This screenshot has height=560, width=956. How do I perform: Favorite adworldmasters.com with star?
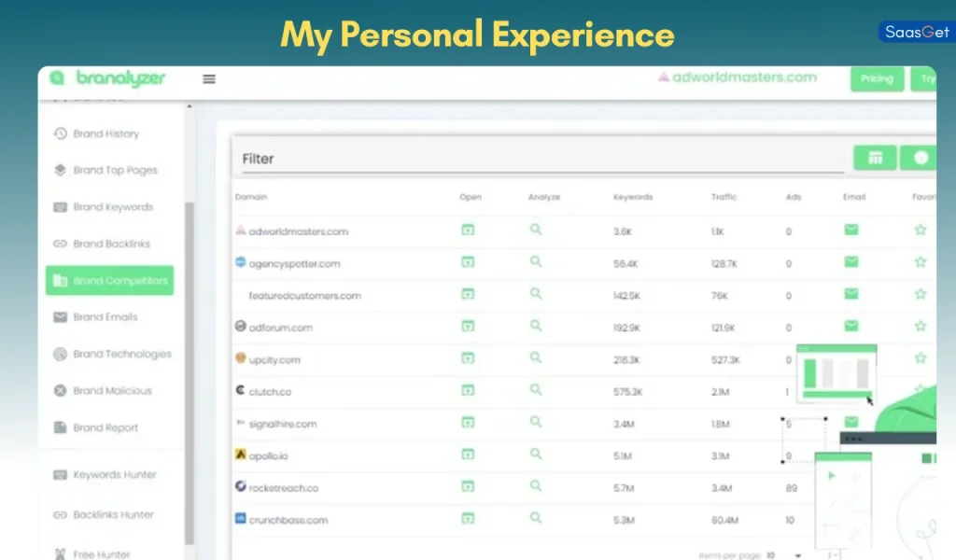(x=921, y=230)
